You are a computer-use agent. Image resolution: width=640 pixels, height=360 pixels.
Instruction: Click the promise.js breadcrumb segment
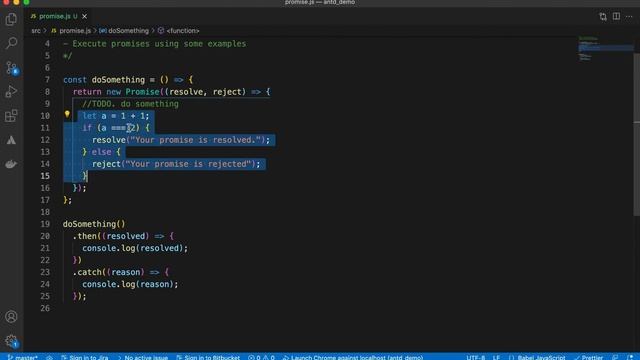71,31
